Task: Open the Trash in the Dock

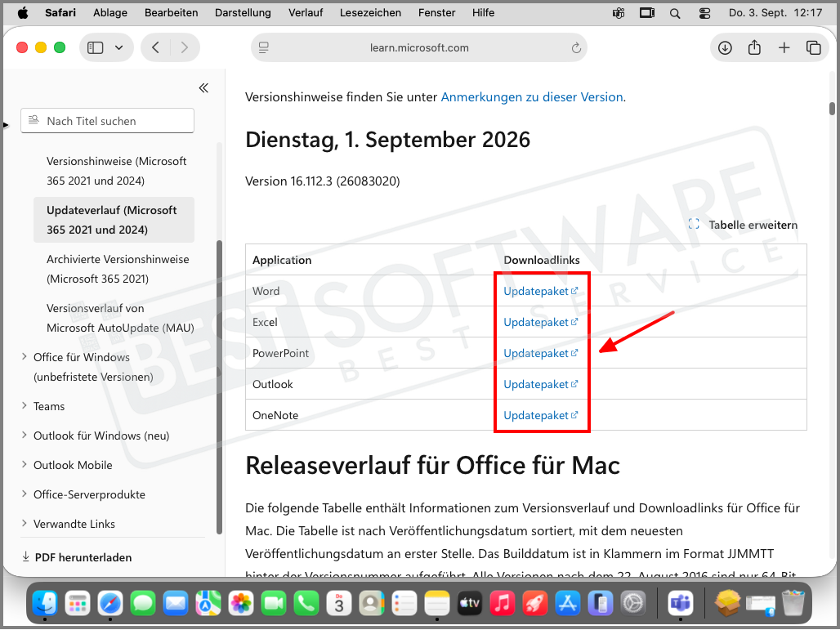Action: (x=793, y=604)
